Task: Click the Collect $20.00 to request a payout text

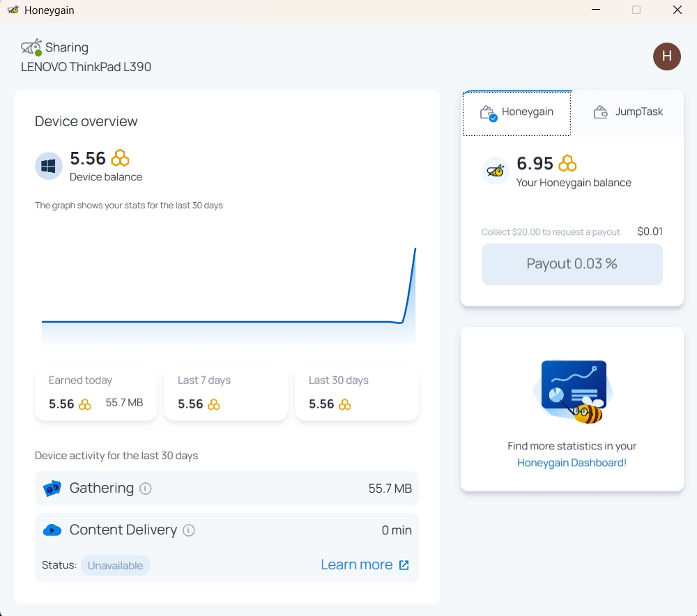Action: click(x=551, y=232)
